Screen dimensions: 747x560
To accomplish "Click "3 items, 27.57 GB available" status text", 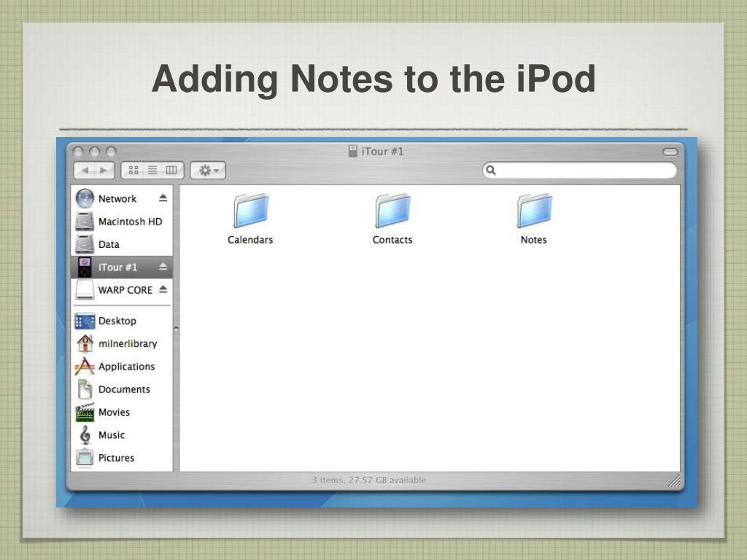I will click(368, 480).
